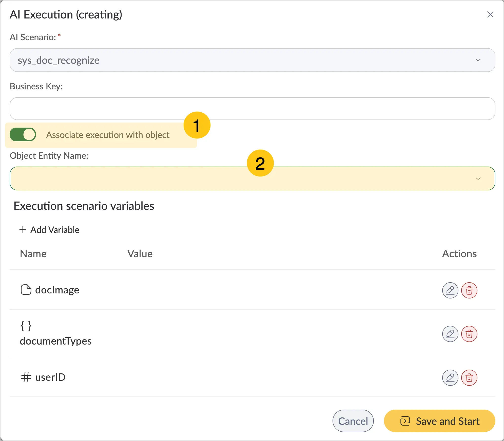This screenshot has height=441, width=504.
Task: Delete the docImage variable
Action: 469,290
